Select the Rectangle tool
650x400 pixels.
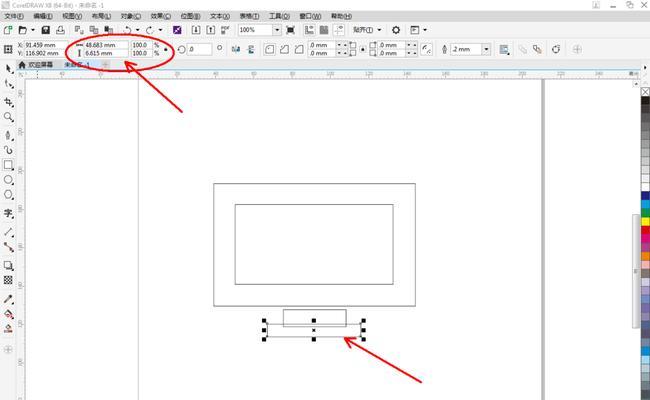point(9,165)
